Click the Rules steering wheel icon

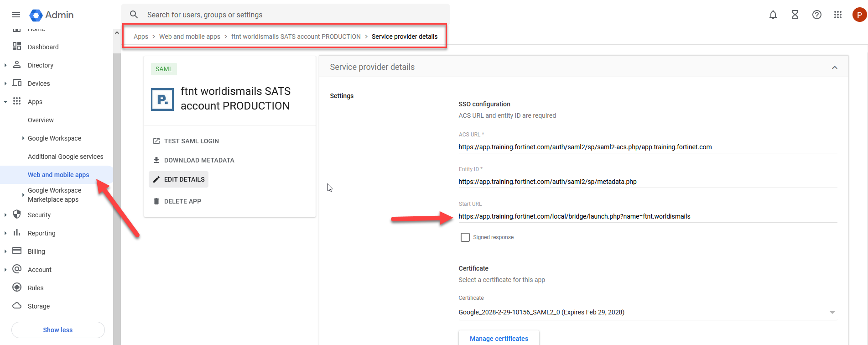pyautogui.click(x=17, y=287)
